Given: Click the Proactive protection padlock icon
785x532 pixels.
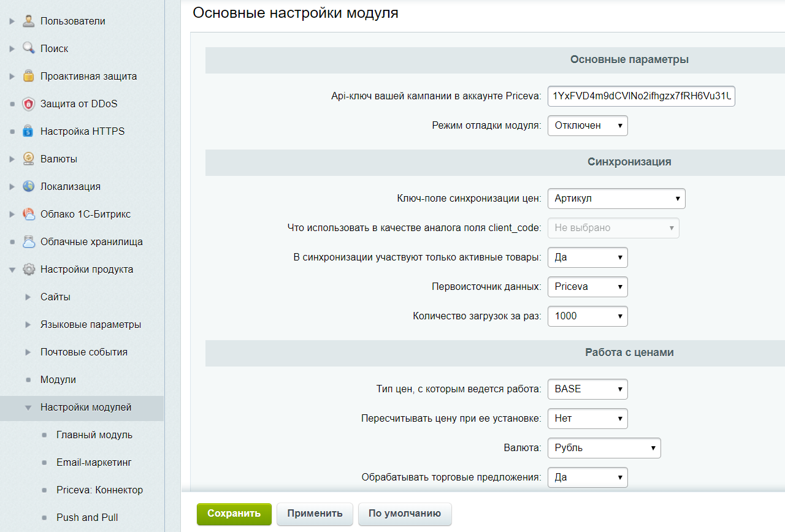Looking at the screenshot, I should (29, 76).
